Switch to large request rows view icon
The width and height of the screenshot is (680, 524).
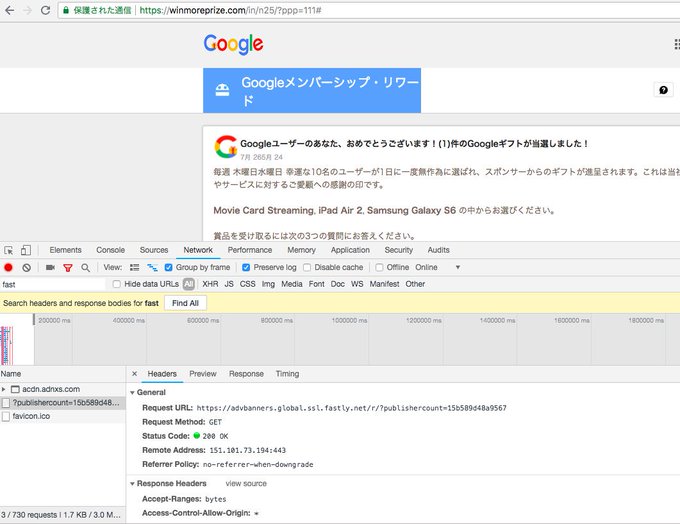pos(134,268)
